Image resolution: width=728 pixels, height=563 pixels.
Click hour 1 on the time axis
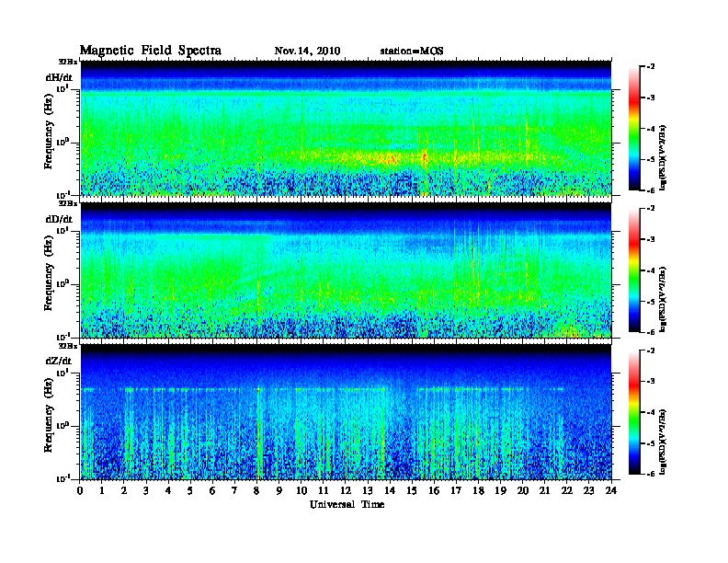[102, 491]
